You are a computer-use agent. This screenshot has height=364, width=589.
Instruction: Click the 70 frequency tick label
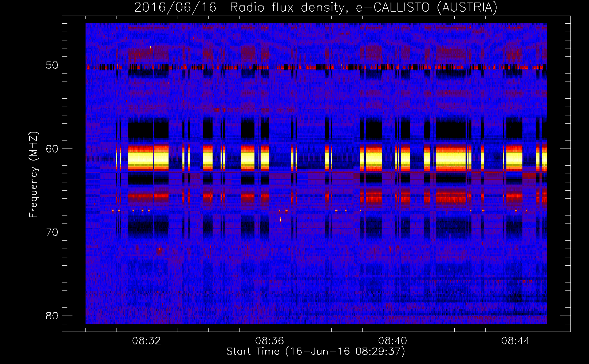[x=52, y=232]
